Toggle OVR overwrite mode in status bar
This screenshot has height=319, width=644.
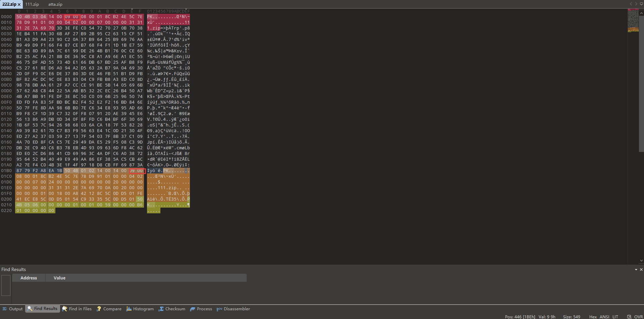tap(639, 317)
